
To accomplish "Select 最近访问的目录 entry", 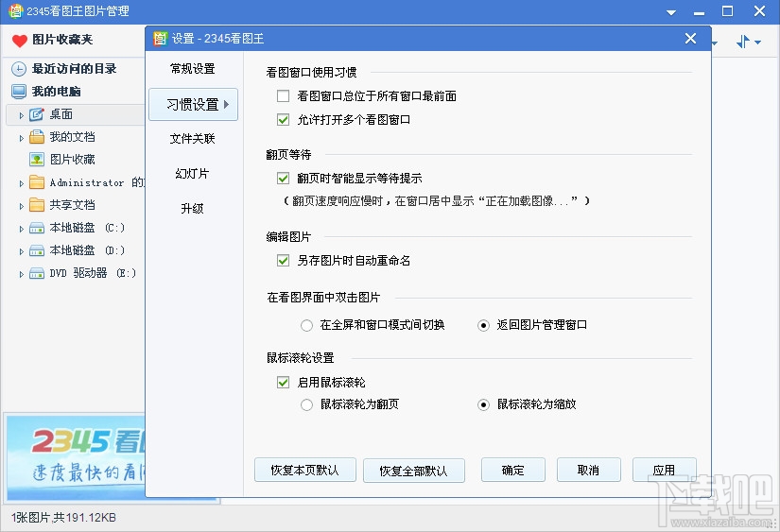I will [x=74, y=69].
